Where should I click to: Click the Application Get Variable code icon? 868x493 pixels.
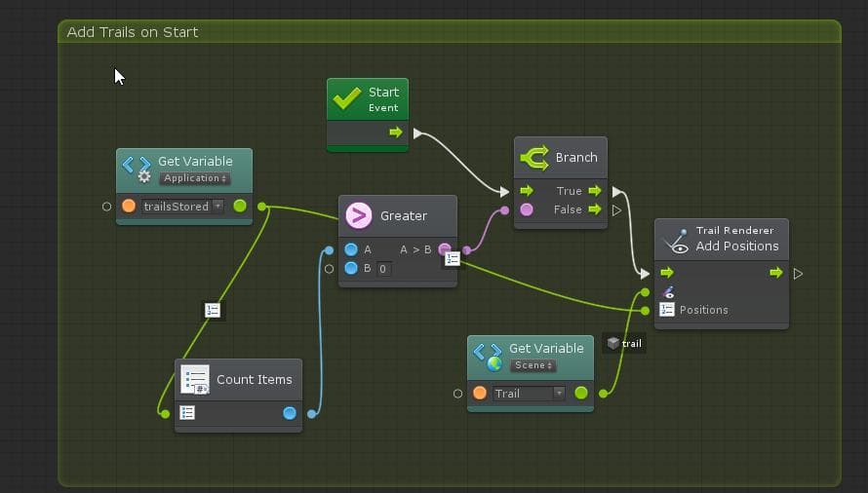coord(137,169)
